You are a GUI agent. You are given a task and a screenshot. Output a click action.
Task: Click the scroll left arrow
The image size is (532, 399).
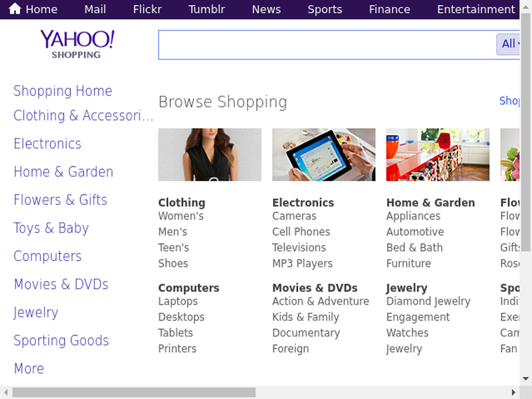(6, 392)
